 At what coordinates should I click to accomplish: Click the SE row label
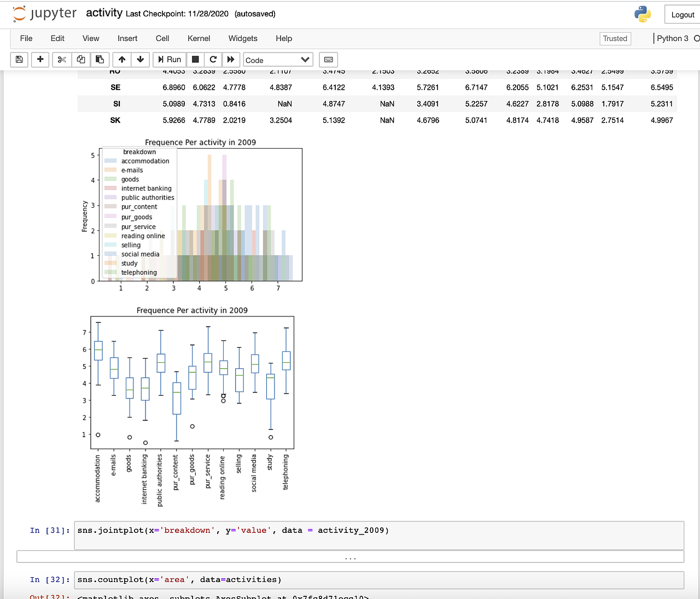click(115, 87)
